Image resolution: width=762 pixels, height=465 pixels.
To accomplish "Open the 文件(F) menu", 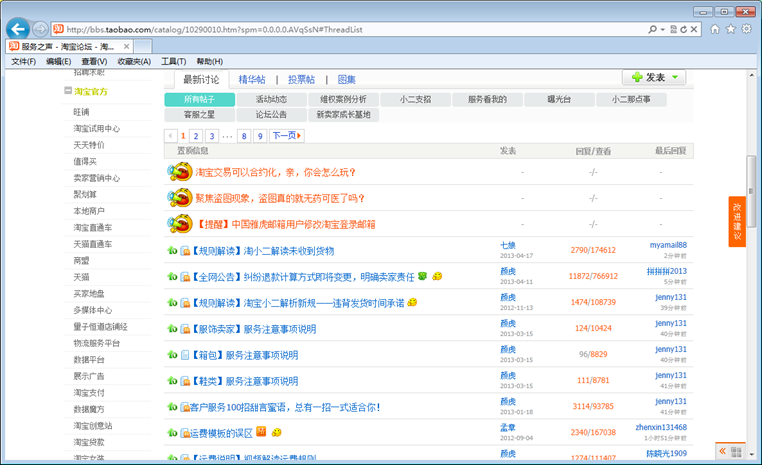I will point(23,61).
